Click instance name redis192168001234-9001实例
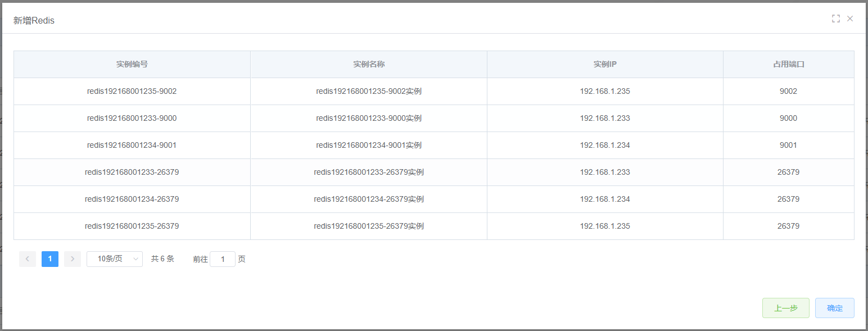 tap(369, 145)
